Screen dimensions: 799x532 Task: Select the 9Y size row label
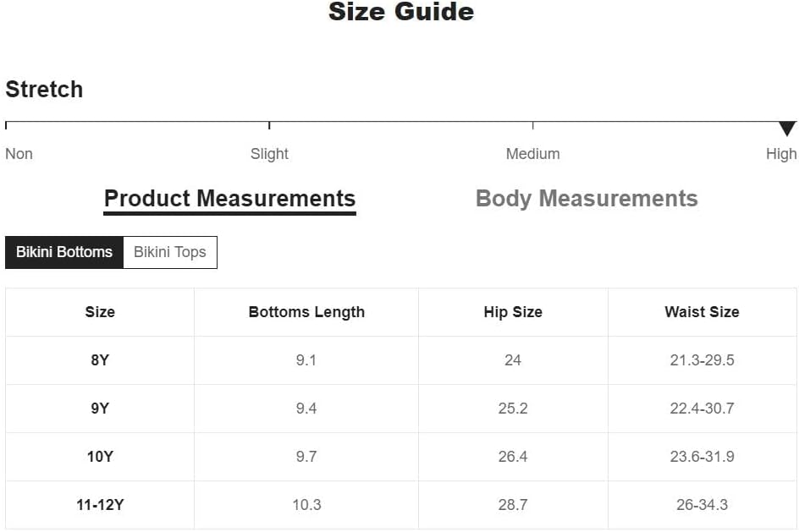coord(100,409)
